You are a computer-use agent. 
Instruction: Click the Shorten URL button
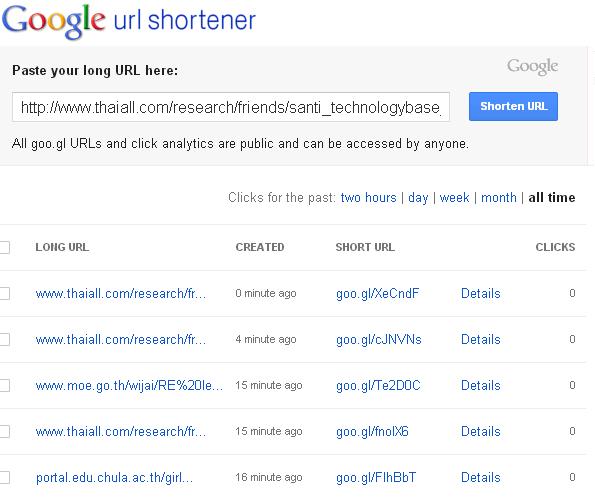pyautogui.click(x=513, y=106)
